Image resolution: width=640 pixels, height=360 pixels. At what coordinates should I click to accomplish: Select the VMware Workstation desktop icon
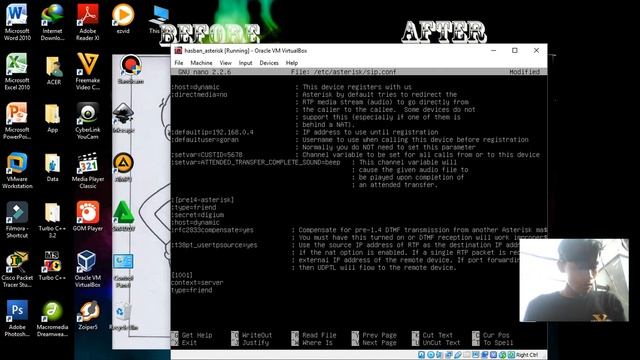(x=17, y=170)
